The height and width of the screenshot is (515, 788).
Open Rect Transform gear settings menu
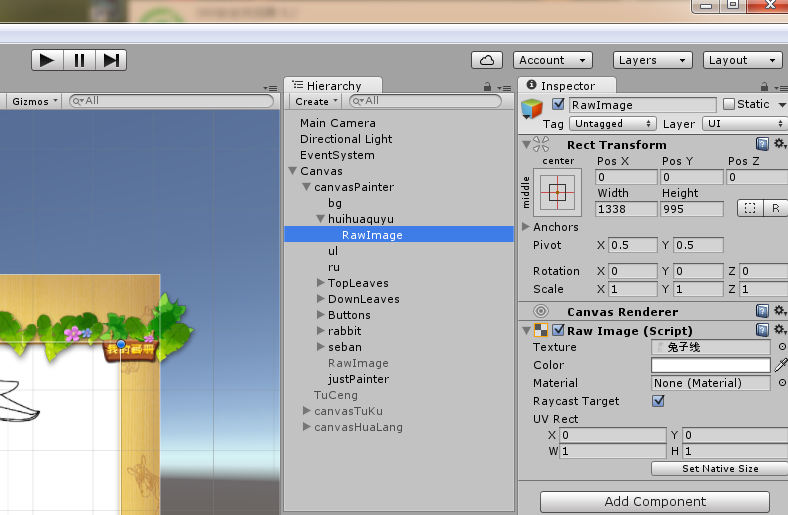(x=779, y=144)
